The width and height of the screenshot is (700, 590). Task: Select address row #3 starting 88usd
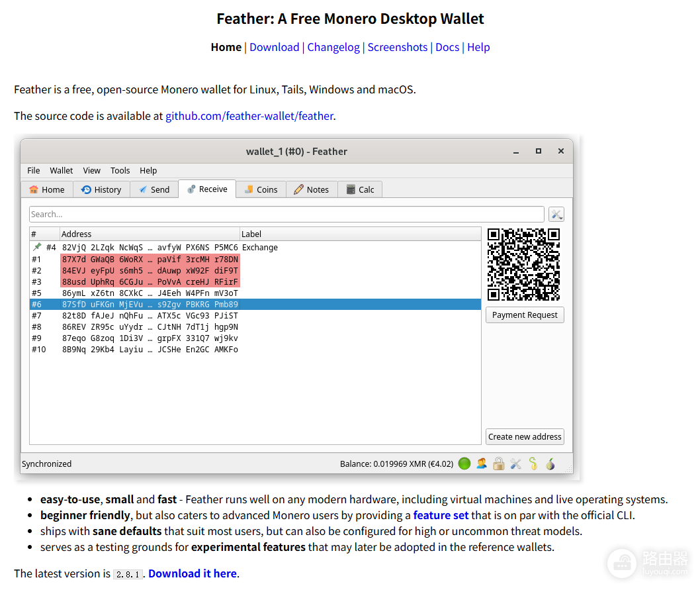click(255, 281)
